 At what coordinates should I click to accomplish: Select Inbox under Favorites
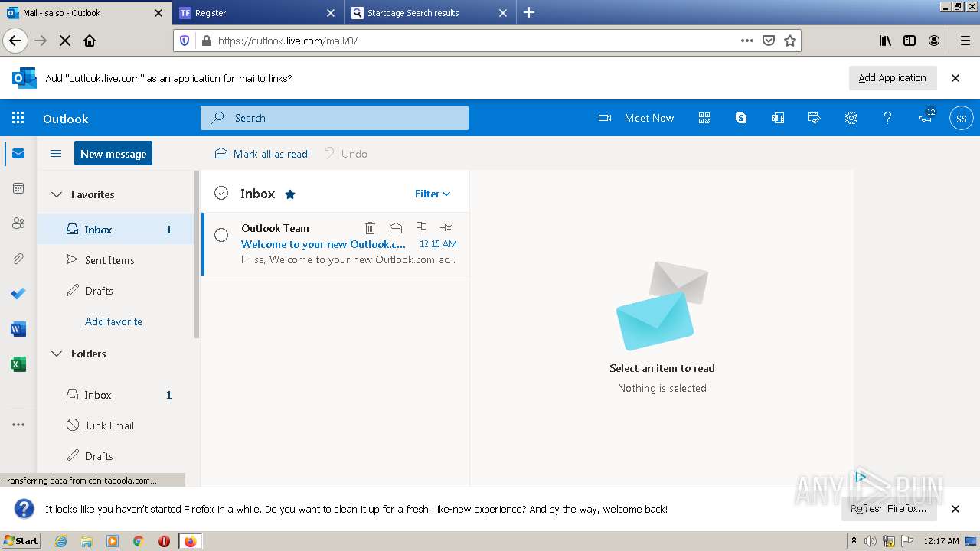click(x=116, y=230)
